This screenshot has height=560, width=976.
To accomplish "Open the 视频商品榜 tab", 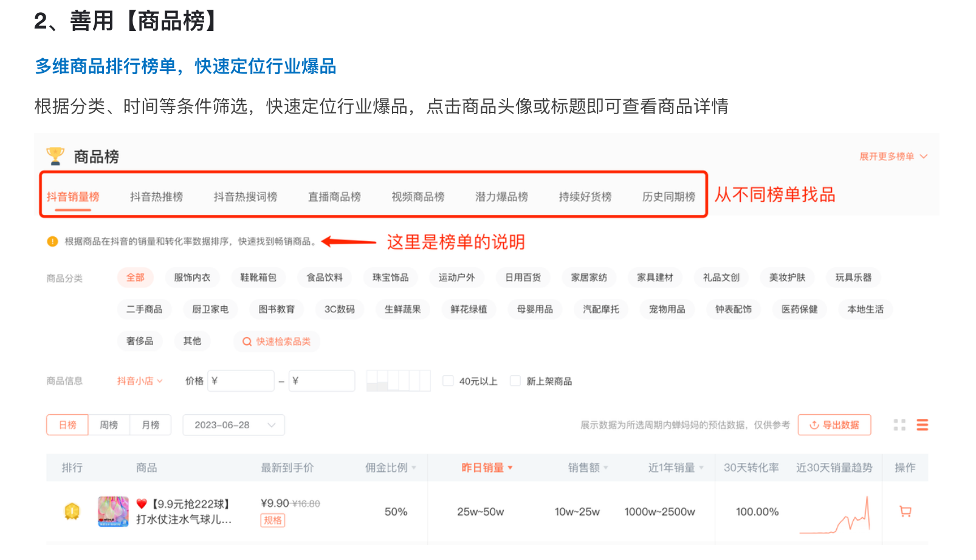I will 418,197.
